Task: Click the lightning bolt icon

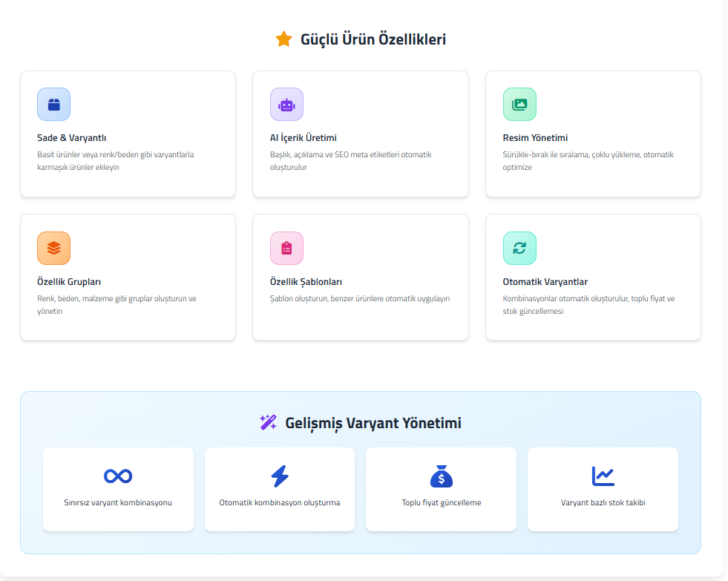Action: tap(280, 476)
